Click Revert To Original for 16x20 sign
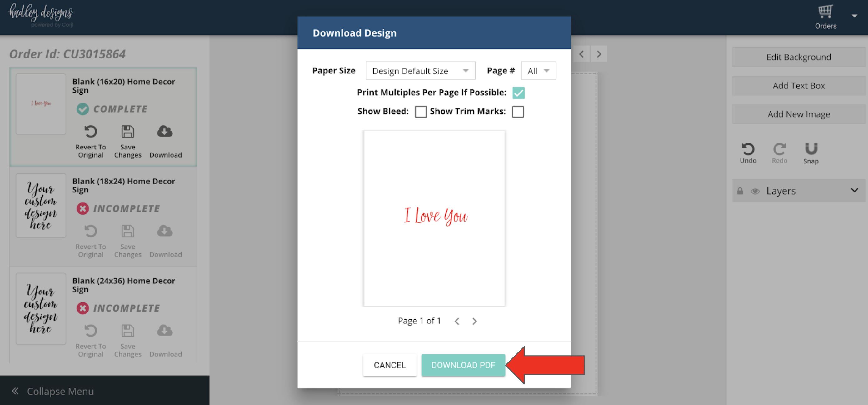The height and width of the screenshot is (405, 868). pyautogui.click(x=91, y=131)
